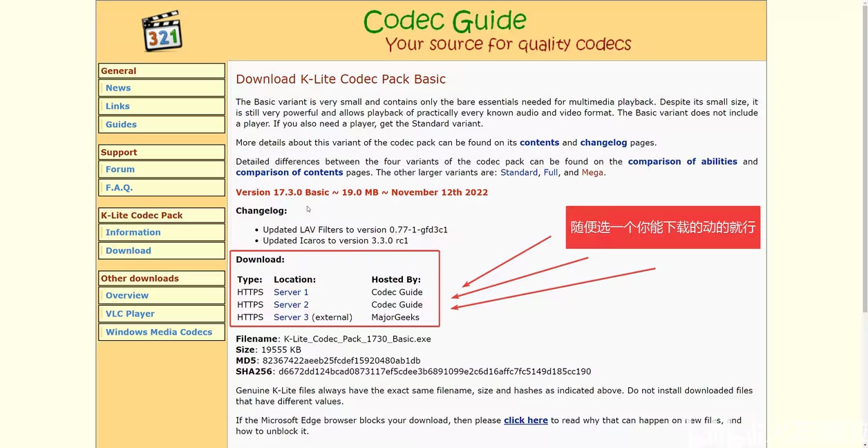
Task: Download from Server 3 MajorGeeks mirror
Action: [x=291, y=317]
